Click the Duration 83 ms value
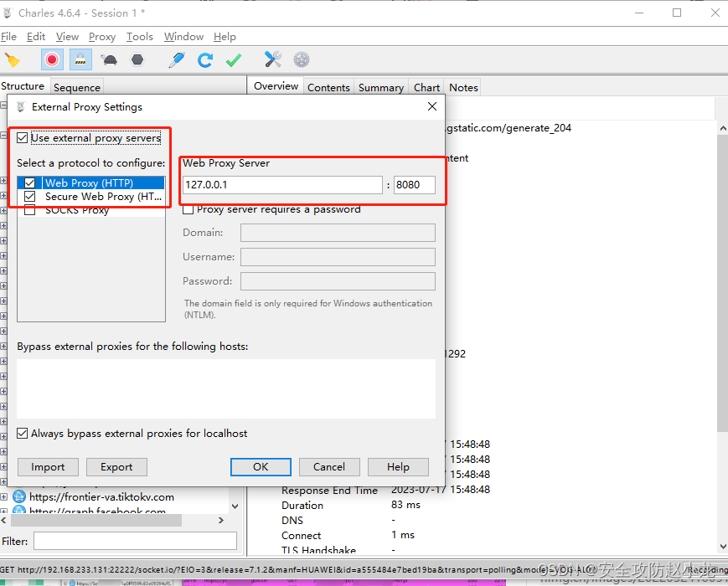The width and height of the screenshot is (728, 586). coord(405,505)
